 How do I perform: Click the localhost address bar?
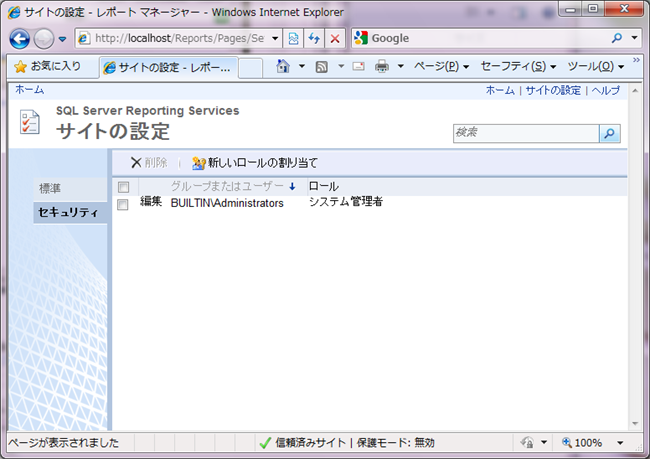click(x=179, y=38)
